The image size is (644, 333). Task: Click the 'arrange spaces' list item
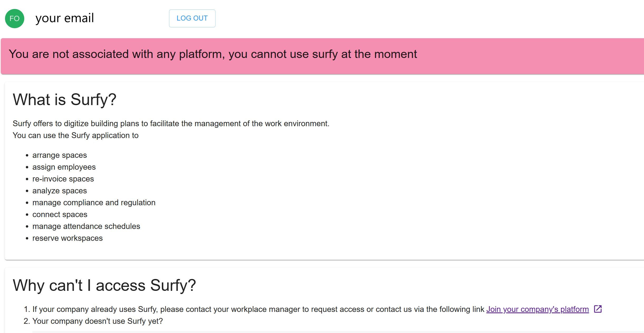tap(60, 155)
